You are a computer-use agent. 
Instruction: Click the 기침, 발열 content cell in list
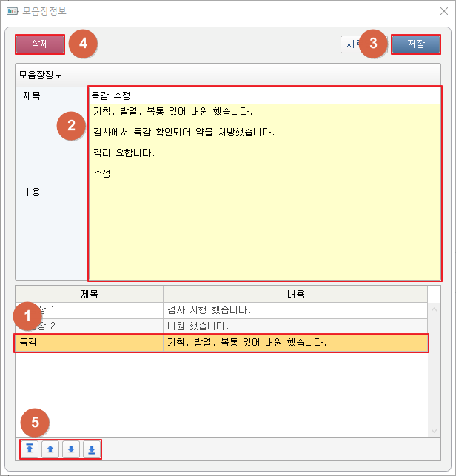(x=295, y=343)
